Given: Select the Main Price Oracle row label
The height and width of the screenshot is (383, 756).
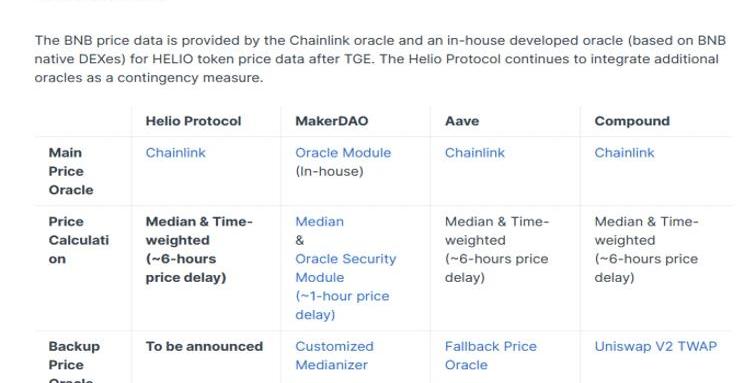Looking at the screenshot, I should click(71, 171).
